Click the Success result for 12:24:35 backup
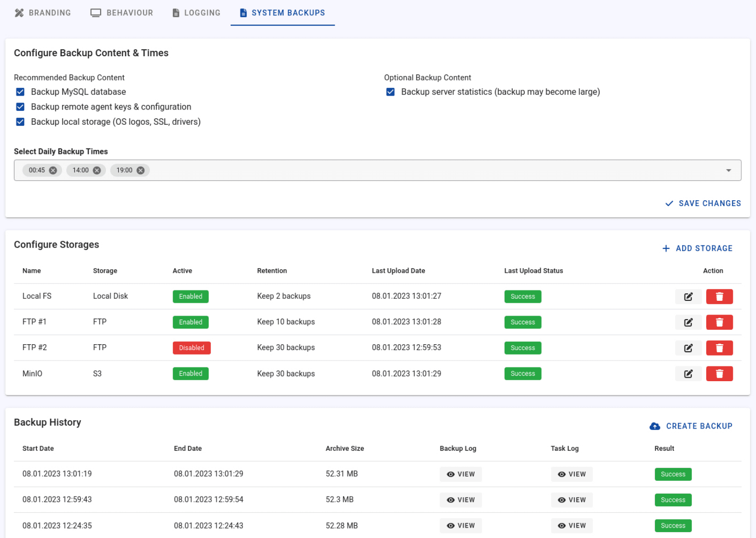This screenshot has height=538, width=756. tap(673, 526)
